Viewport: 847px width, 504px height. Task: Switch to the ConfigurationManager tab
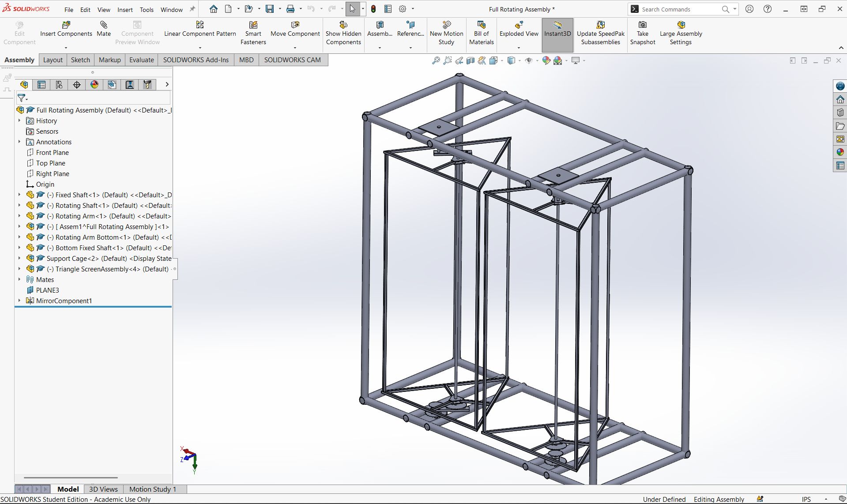pyautogui.click(x=59, y=85)
